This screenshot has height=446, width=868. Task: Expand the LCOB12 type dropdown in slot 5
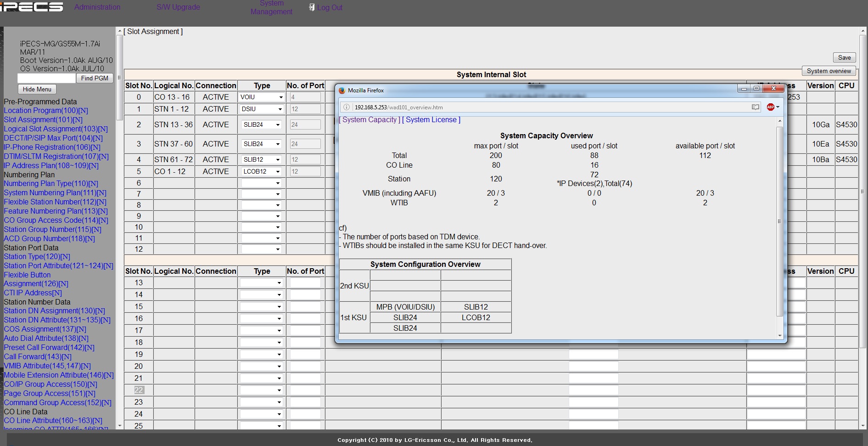[262, 172]
